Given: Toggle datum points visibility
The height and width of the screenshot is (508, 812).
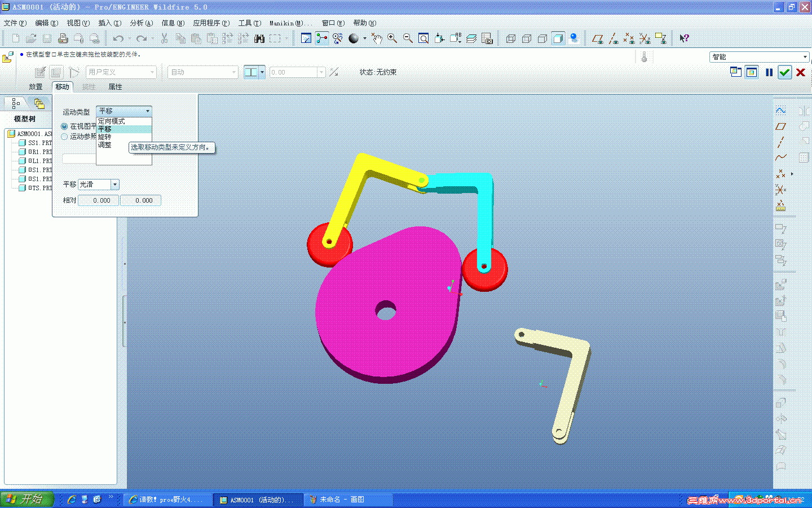Looking at the screenshot, I should [x=629, y=38].
